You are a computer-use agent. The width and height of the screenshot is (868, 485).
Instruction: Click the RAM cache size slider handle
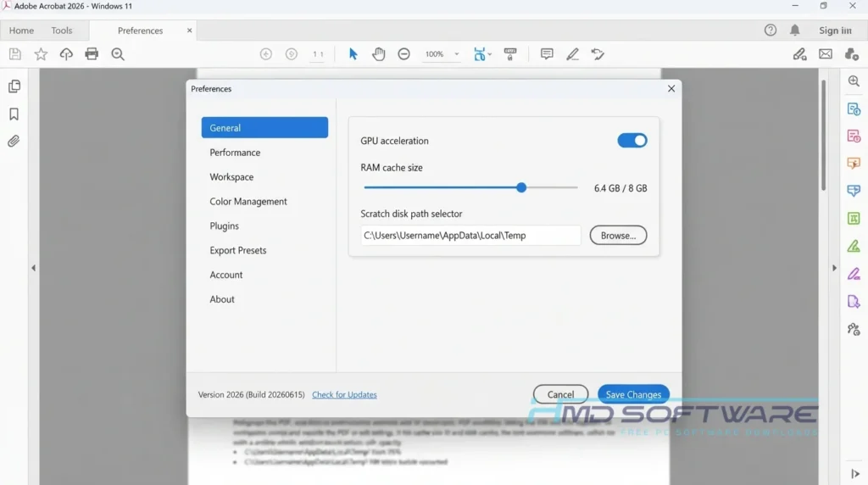click(521, 187)
